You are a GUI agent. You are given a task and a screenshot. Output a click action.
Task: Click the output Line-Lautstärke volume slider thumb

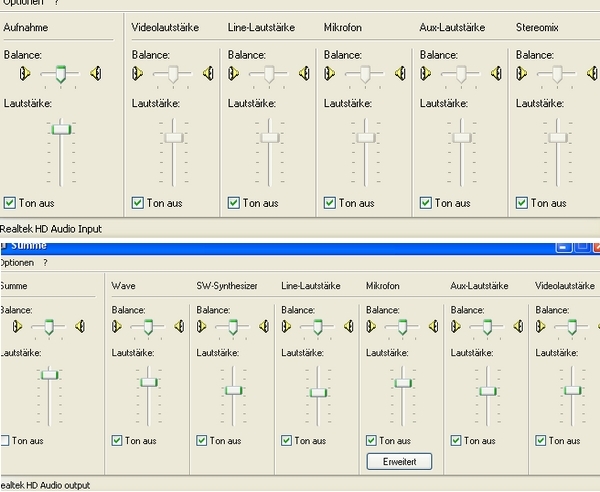(318, 393)
